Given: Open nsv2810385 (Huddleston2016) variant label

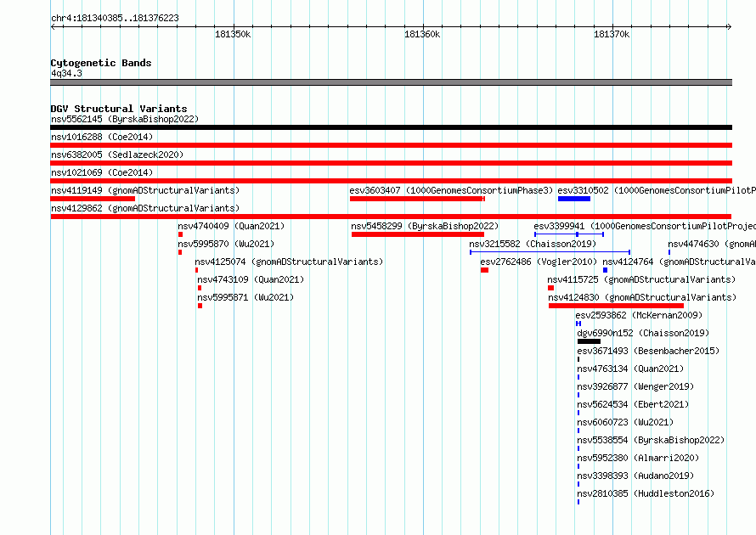Looking at the screenshot, I should tap(646, 493).
